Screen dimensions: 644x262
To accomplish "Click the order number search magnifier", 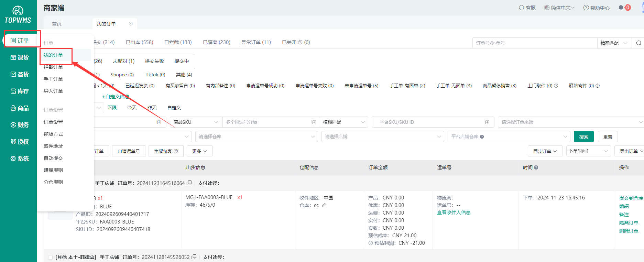I will coord(638,43).
